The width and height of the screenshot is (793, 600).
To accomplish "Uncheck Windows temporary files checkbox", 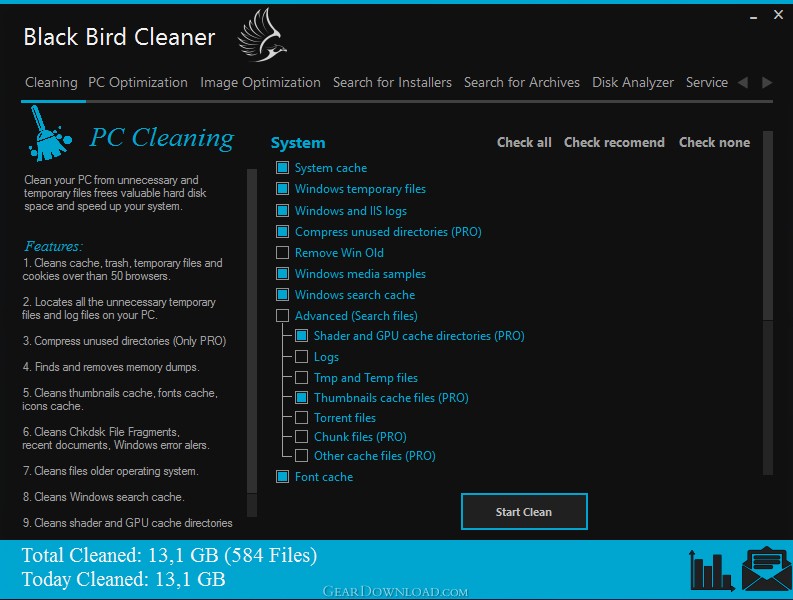I will click(x=283, y=189).
